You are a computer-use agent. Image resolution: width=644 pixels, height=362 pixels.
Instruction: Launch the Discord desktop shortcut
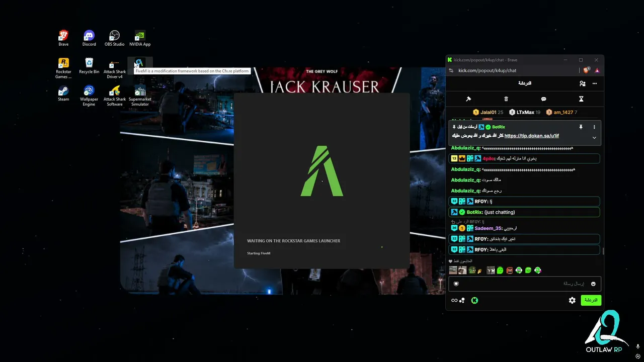89,38
